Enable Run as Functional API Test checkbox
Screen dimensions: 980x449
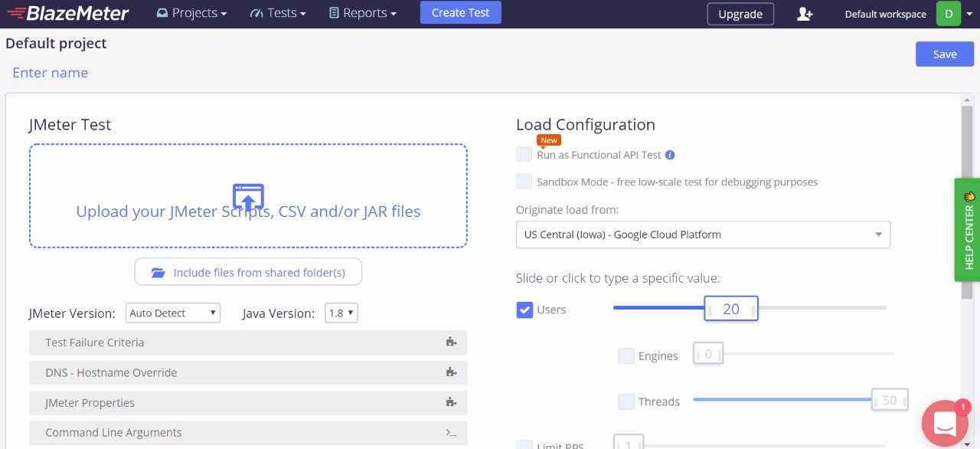(524, 155)
